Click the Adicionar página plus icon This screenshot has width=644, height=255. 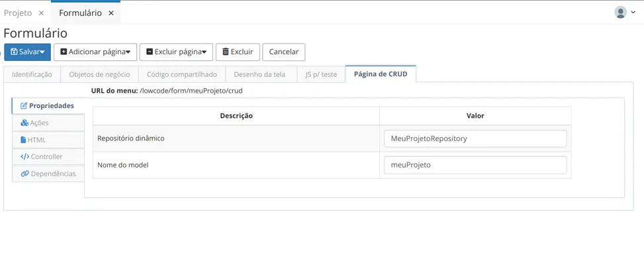[x=64, y=52]
